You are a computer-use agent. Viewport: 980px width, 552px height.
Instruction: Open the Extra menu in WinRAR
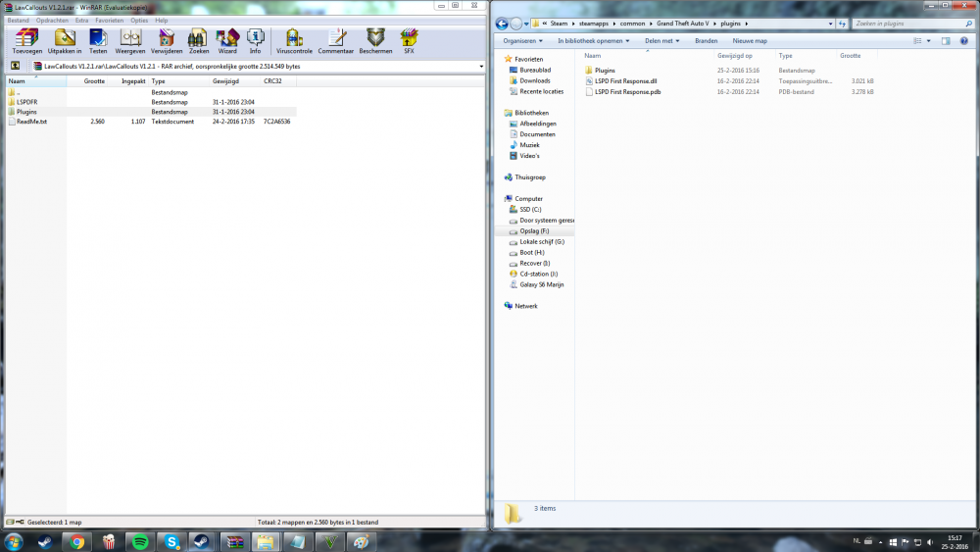pos(82,20)
